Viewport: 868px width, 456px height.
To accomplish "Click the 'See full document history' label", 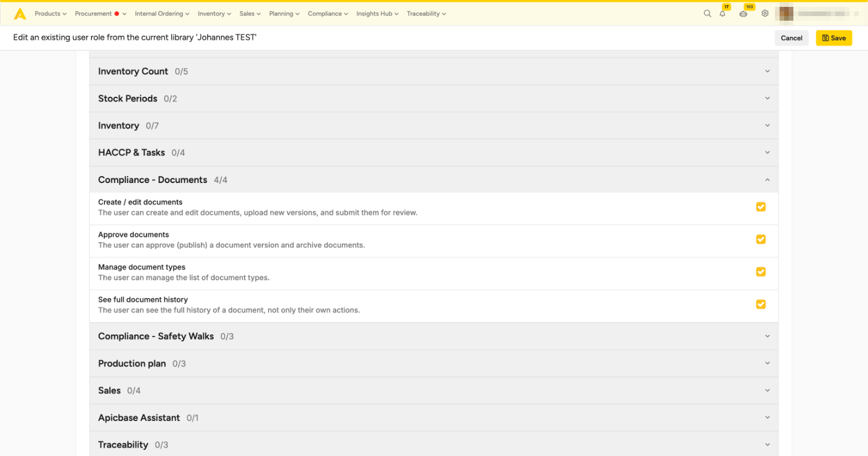I will click(143, 300).
